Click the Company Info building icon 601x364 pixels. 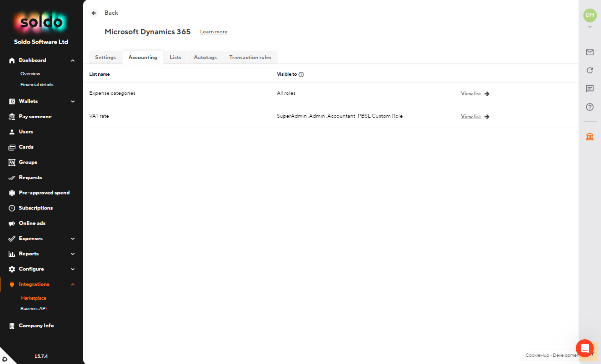pyautogui.click(x=12, y=326)
